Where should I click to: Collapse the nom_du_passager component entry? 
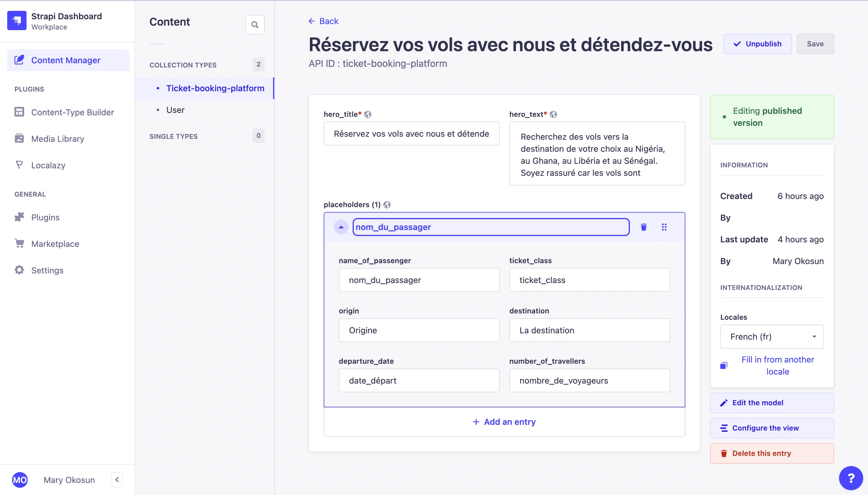point(341,227)
